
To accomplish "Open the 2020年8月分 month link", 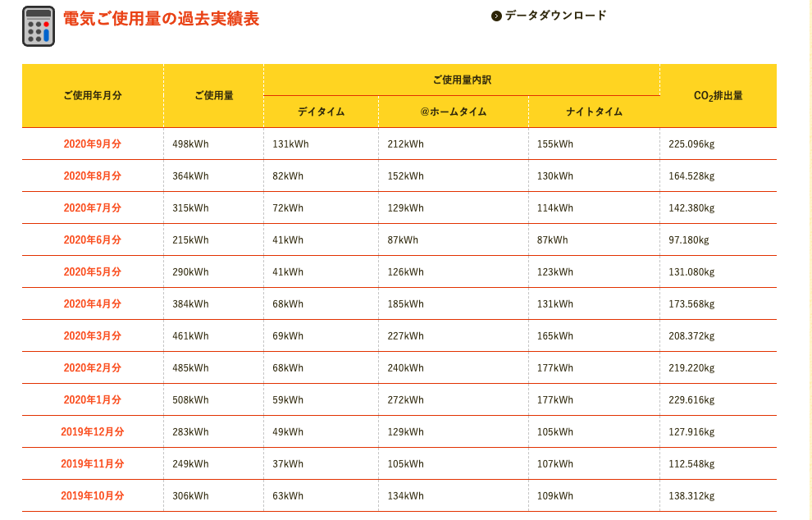I will tap(92, 176).
